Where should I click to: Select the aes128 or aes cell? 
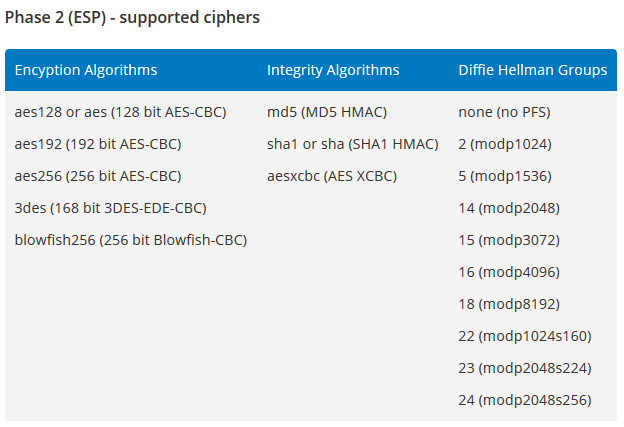click(x=120, y=112)
